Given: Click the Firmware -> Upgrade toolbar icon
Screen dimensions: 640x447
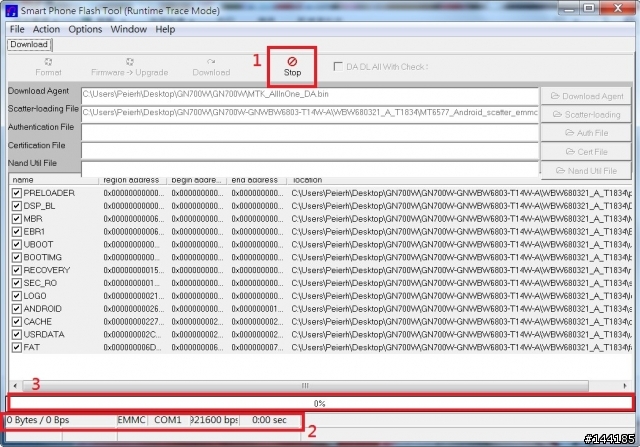Looking at the screenshot, I should 129,67.
